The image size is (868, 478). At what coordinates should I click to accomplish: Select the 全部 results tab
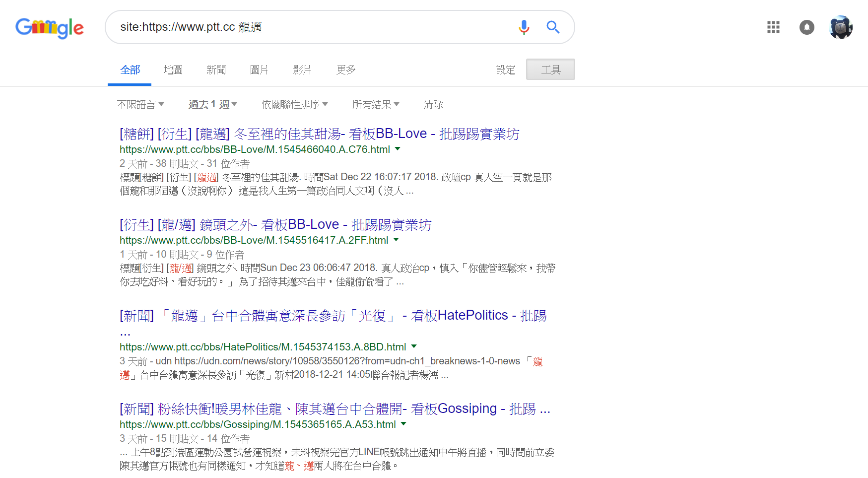pos(130,70)
